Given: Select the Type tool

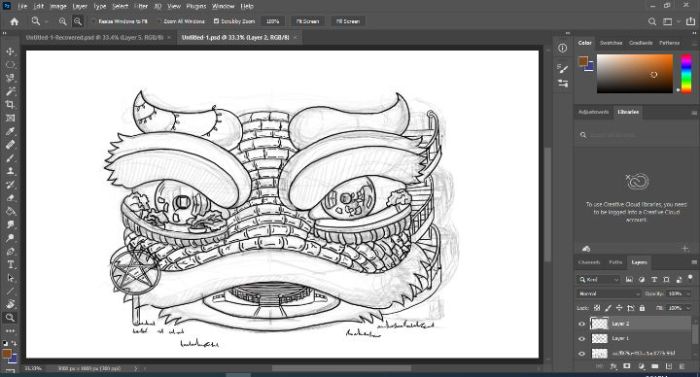Looking at the screenshot, I should [x=10, y=264].
